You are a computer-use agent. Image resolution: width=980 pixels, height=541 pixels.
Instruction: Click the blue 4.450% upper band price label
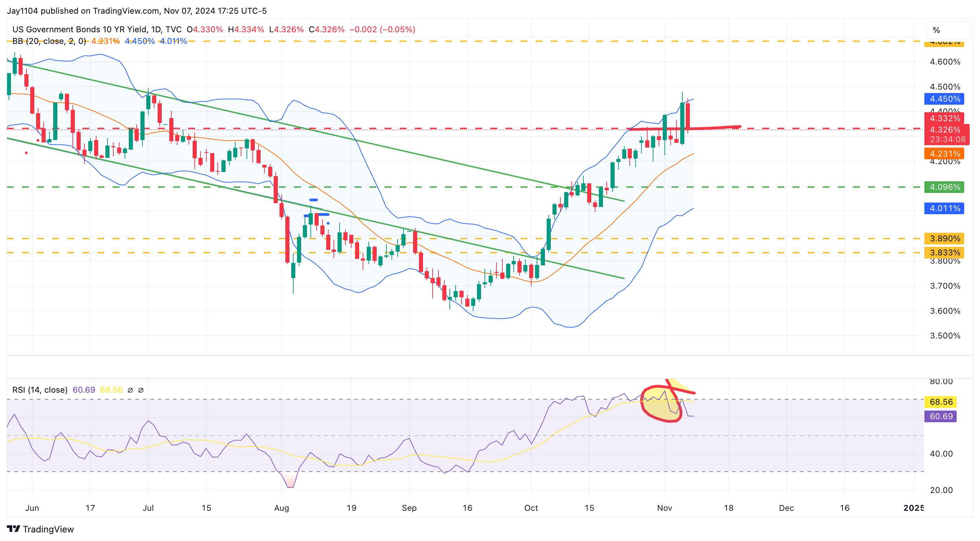pos(944,99)
